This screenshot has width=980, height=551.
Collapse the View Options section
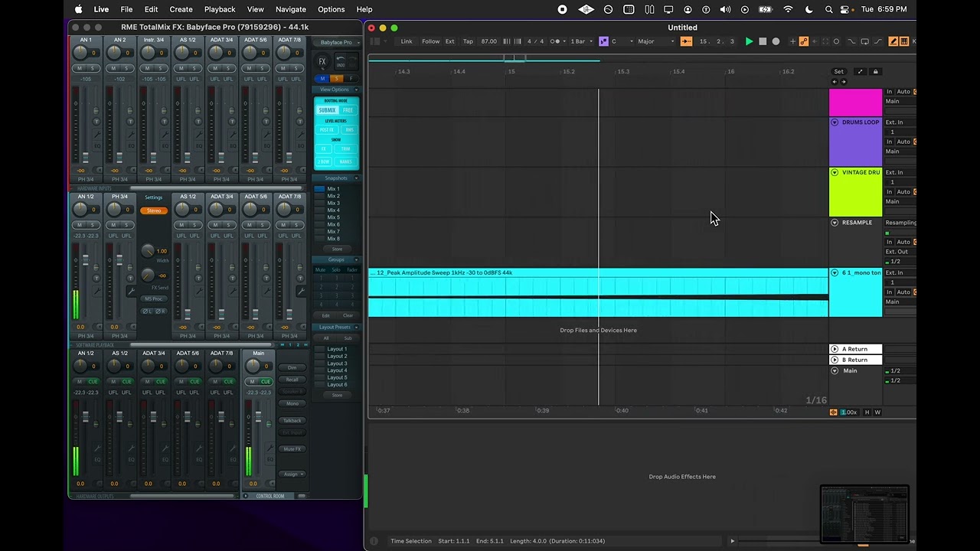click(x=357, y=90)
